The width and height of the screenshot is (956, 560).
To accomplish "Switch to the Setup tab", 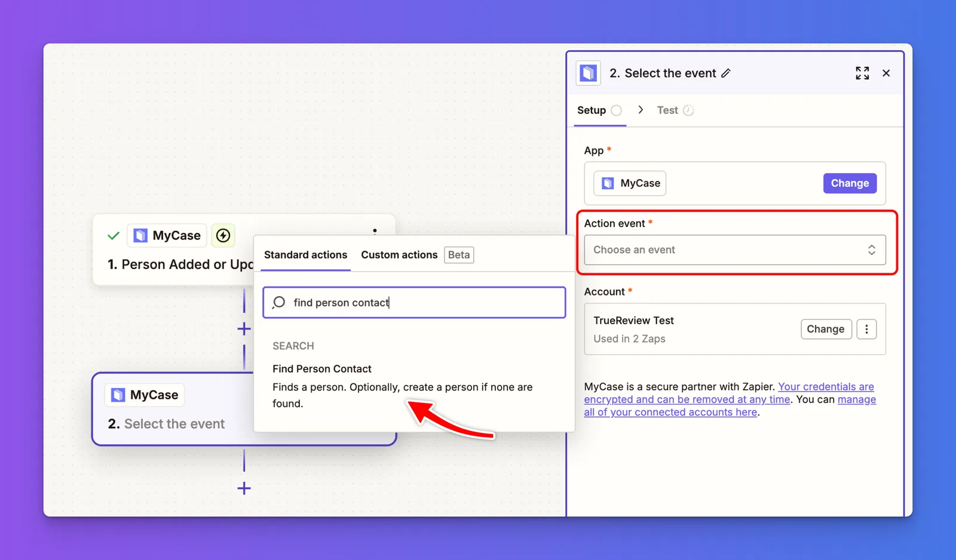I will tap(599, 110).
